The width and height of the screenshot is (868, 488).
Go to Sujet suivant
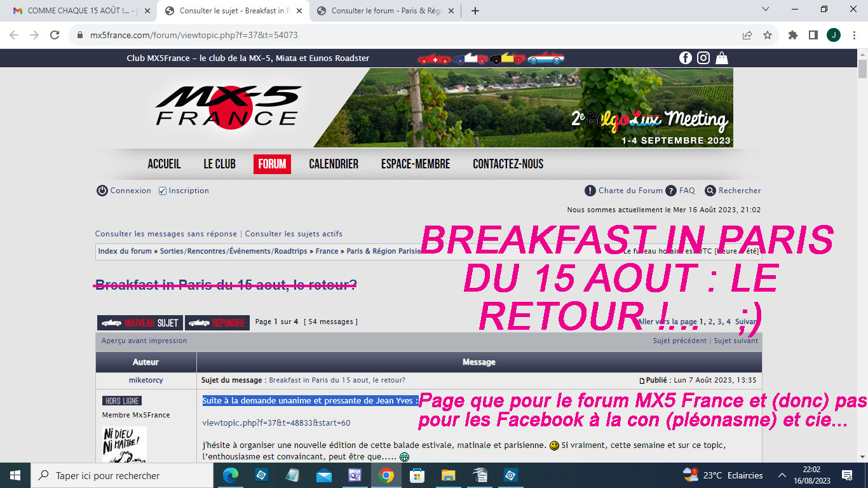click(x=736, y=341)
